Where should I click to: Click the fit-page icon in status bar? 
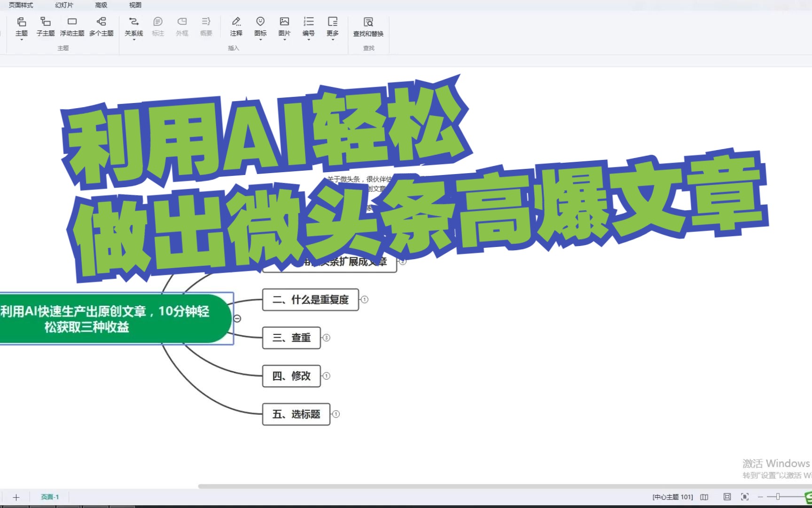(727, 497)
